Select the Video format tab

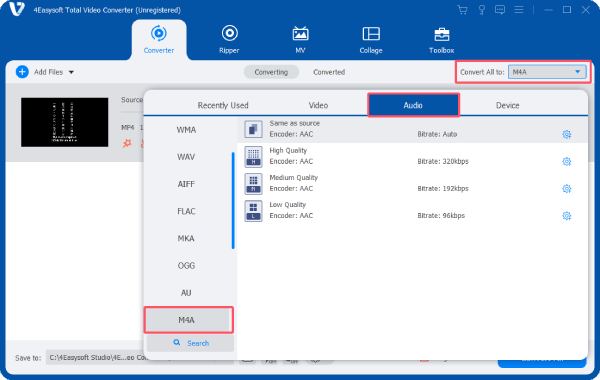(x=318, y=105)
